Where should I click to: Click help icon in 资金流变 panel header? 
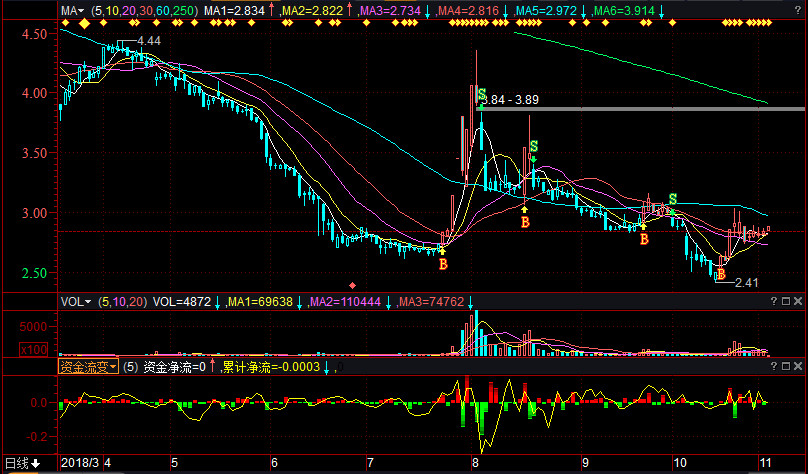tap(774, 366)
